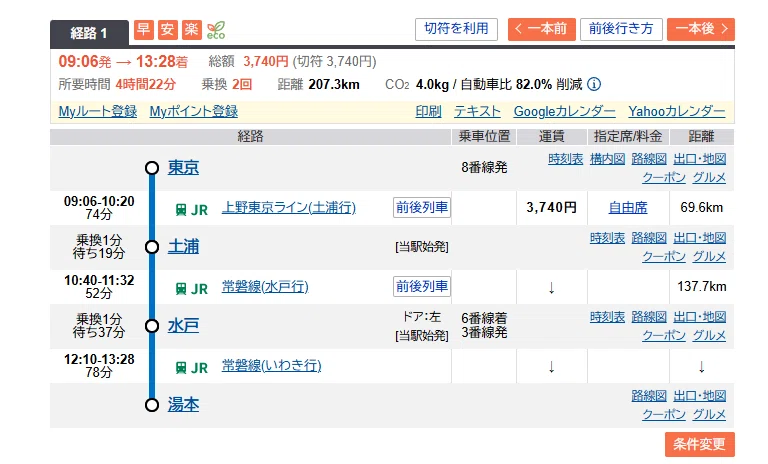
Task: Click the 6番線着 platform text
Action: coord(484,318)
